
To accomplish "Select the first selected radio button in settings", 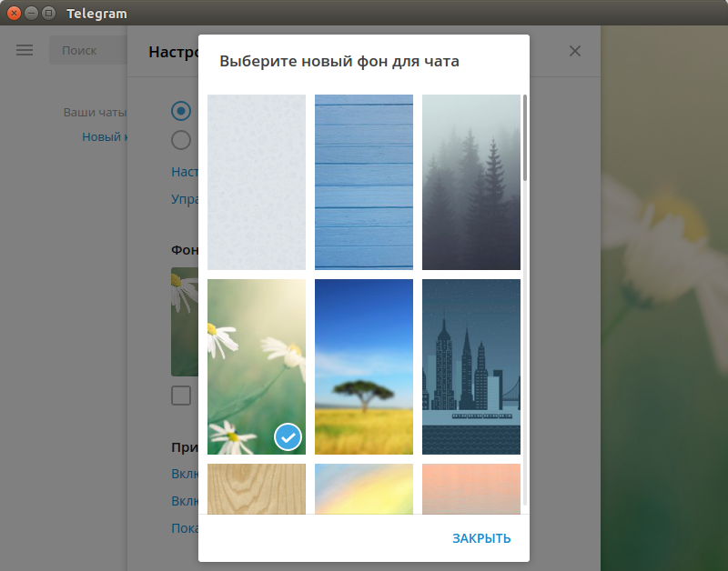I will [181, 111].
